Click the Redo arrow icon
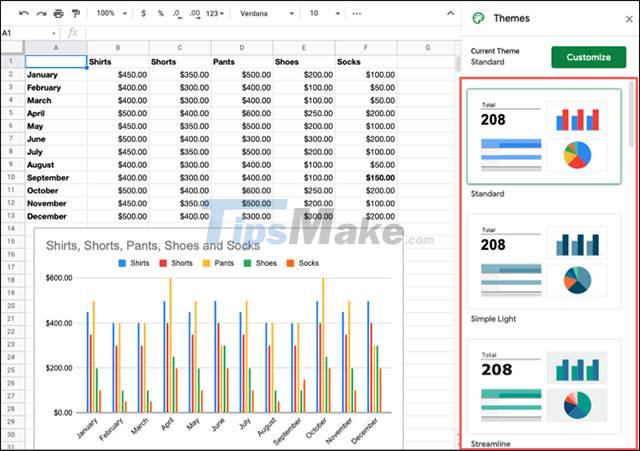 pyautogui.click(x=41, y=13)
